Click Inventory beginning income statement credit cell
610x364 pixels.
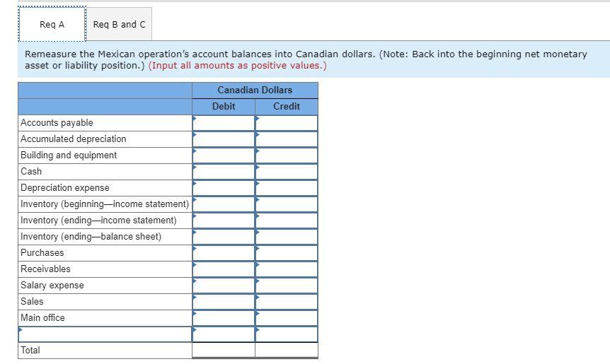pyautogui.click(x=287, y=204)
